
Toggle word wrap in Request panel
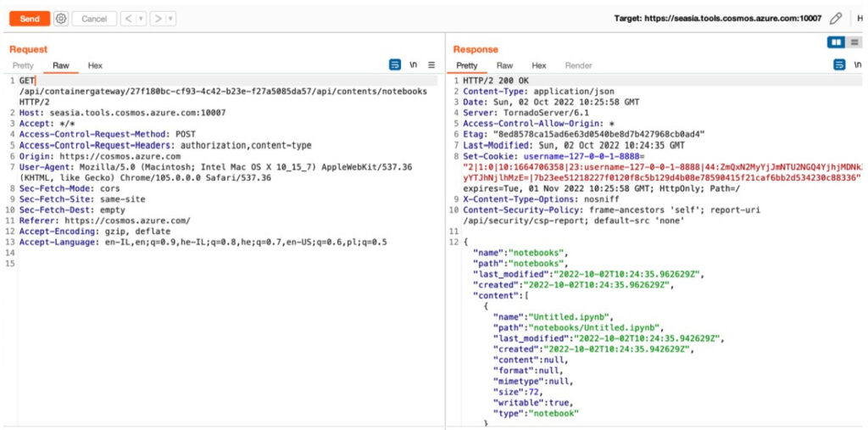[395, 64]
